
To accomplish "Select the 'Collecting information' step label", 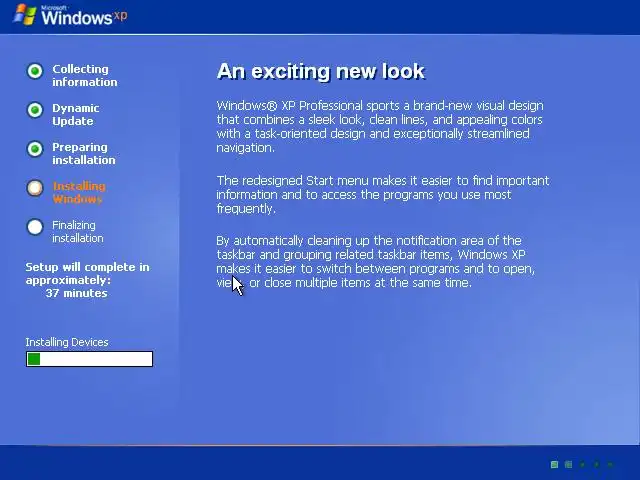I will [x=84, y=76].
